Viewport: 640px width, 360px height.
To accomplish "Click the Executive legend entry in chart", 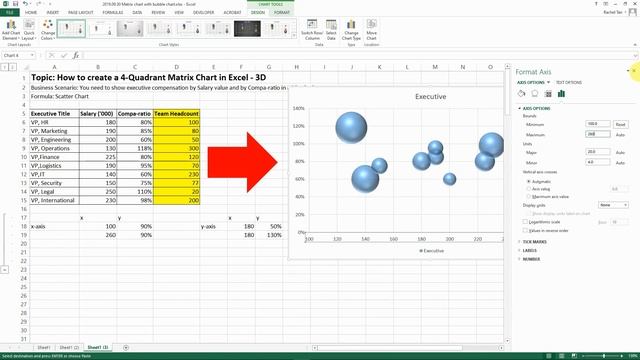I will (431, 251).
